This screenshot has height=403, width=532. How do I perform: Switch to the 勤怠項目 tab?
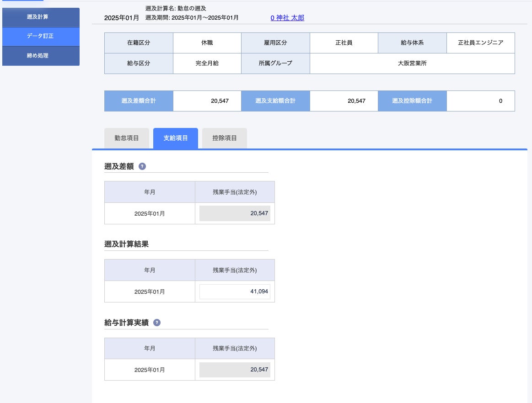(126, 138)
